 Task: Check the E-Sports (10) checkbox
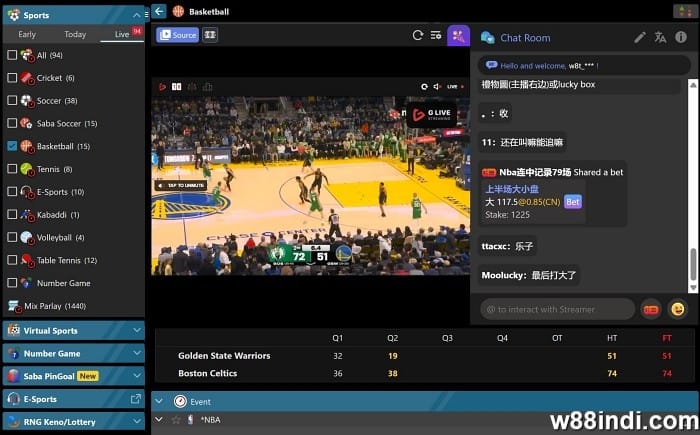12,192
